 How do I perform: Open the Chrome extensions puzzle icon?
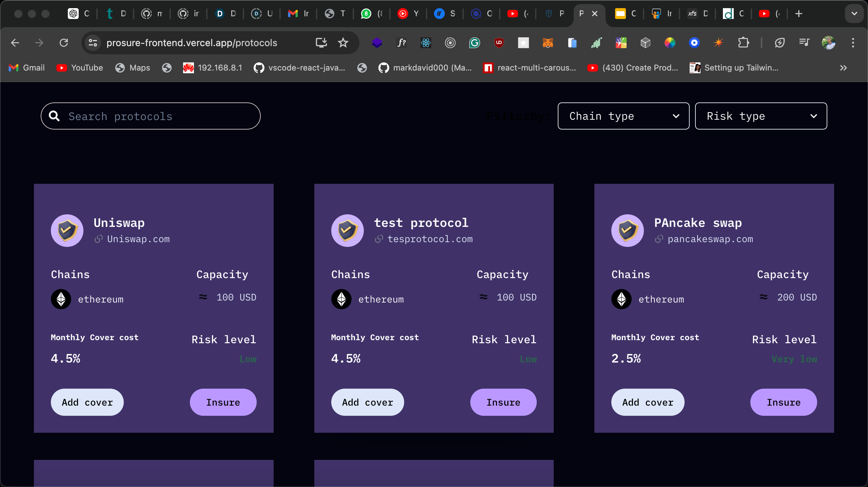tap(743, 43)
